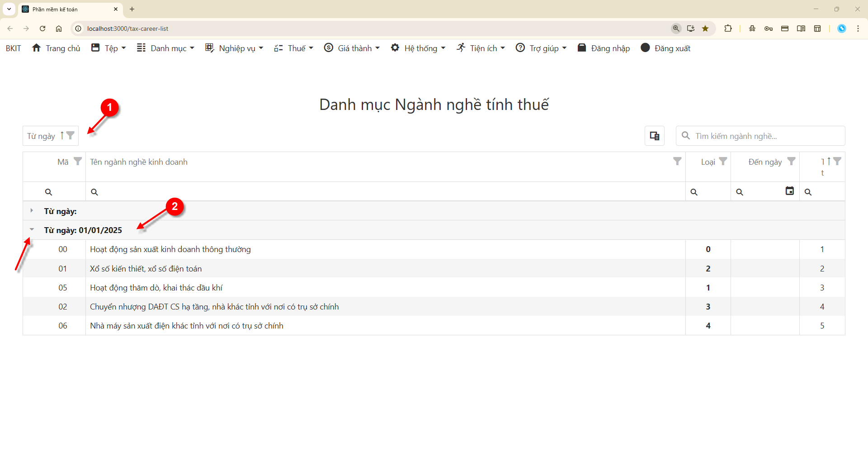Screen dimensions: 868x467
Task: Expand the empty Từ ngày group row
Action: 31,210
